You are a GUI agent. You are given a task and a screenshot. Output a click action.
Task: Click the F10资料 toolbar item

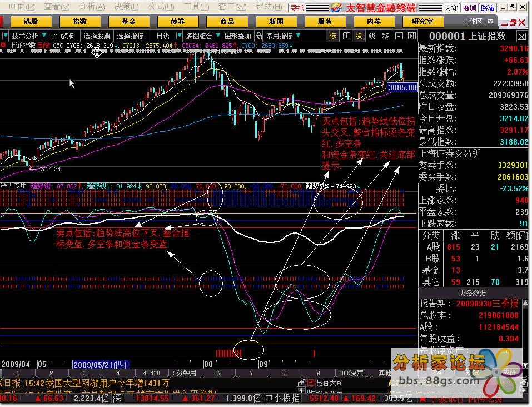63,36
